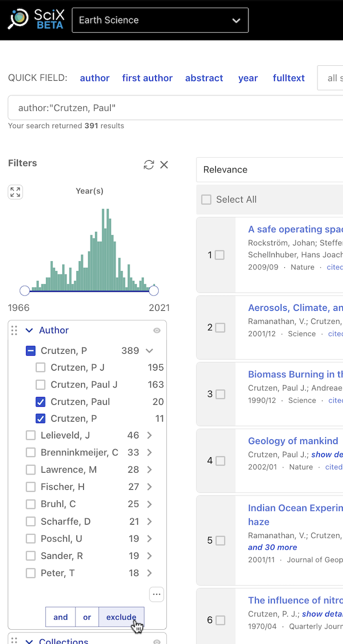Expand the Year(s) histogram to fullscreen

15,192
